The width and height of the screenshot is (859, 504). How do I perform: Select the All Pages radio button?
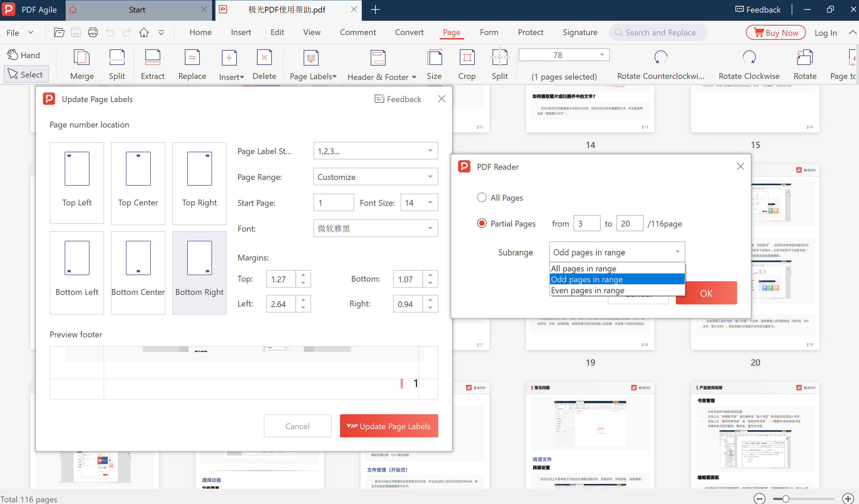[x=482, y=198]
